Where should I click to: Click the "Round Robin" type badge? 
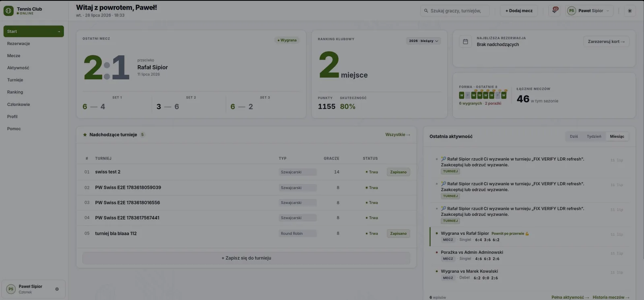click(x=297, y=234)
